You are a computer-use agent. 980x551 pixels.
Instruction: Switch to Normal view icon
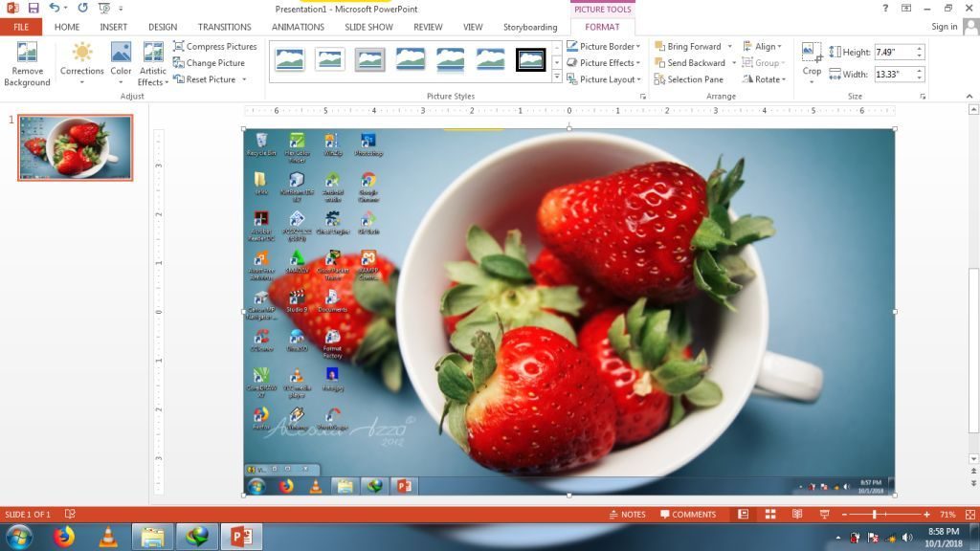(x=743, y=514)
